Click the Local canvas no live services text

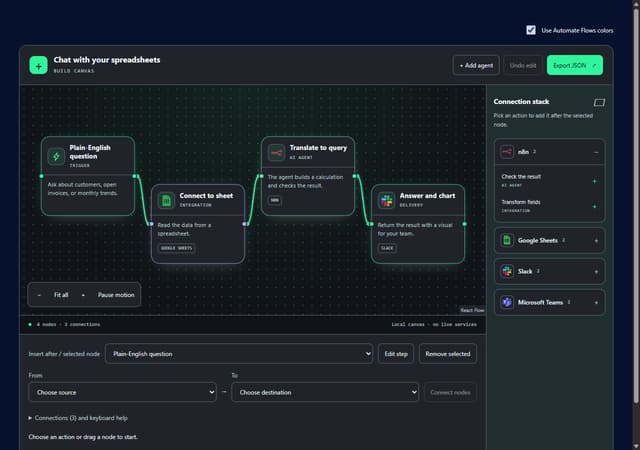point(434,324)
